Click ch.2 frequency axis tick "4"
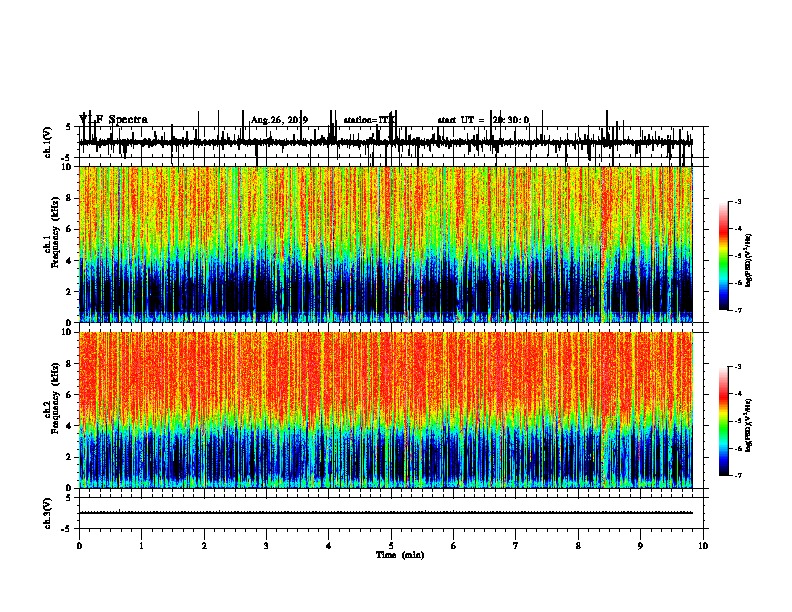792x612 pixels. 70,426
